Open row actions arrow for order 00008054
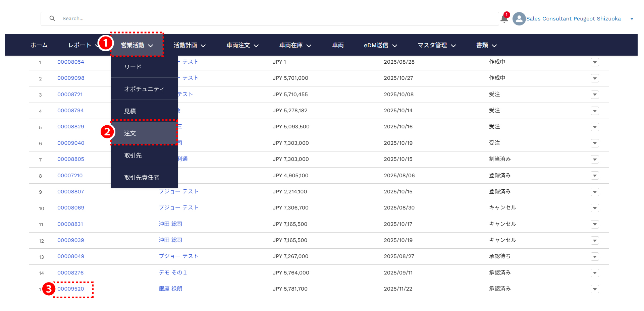 (x=595, y=62)
